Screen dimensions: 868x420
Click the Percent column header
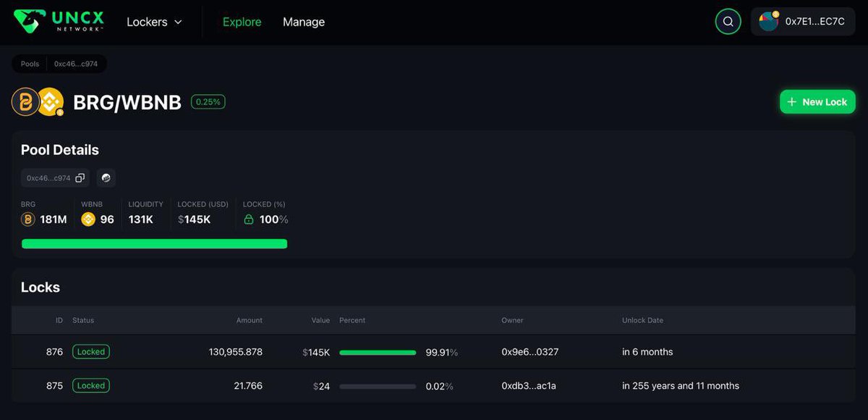coord(352,320)
